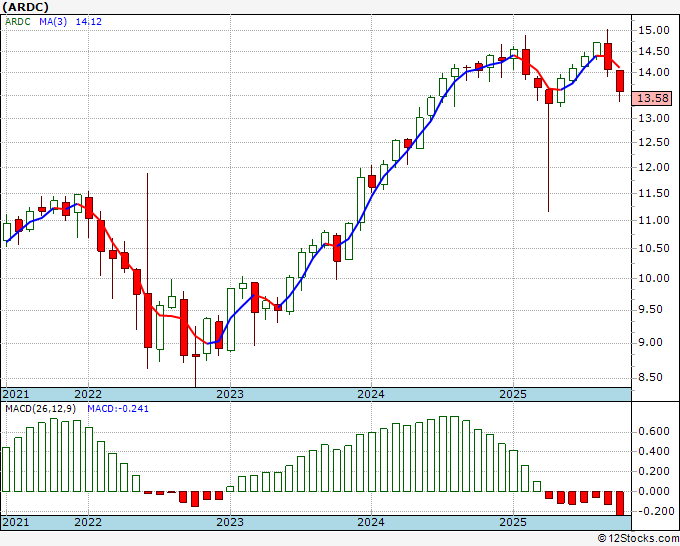Image resolution: width=680 pixels, height=546 pixels.
Task: Click the 14.00 price axis label
Action: tap(654, 72)
